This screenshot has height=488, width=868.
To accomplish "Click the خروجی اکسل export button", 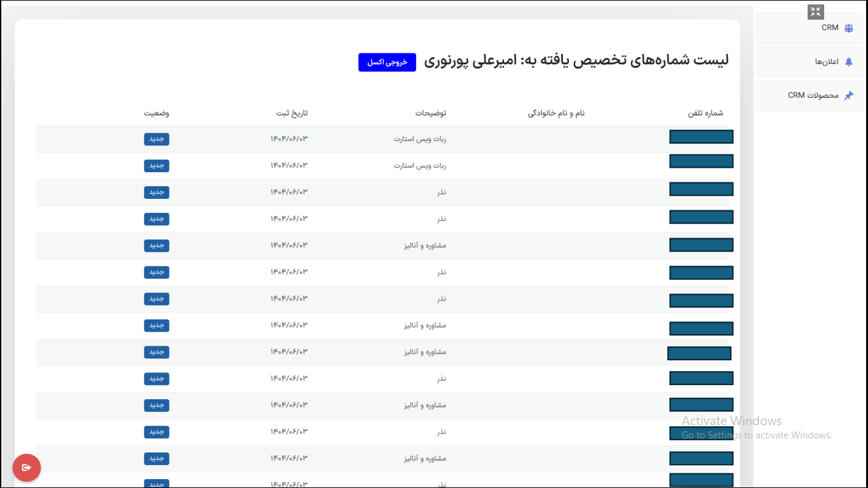I will (x=387, y=62).
